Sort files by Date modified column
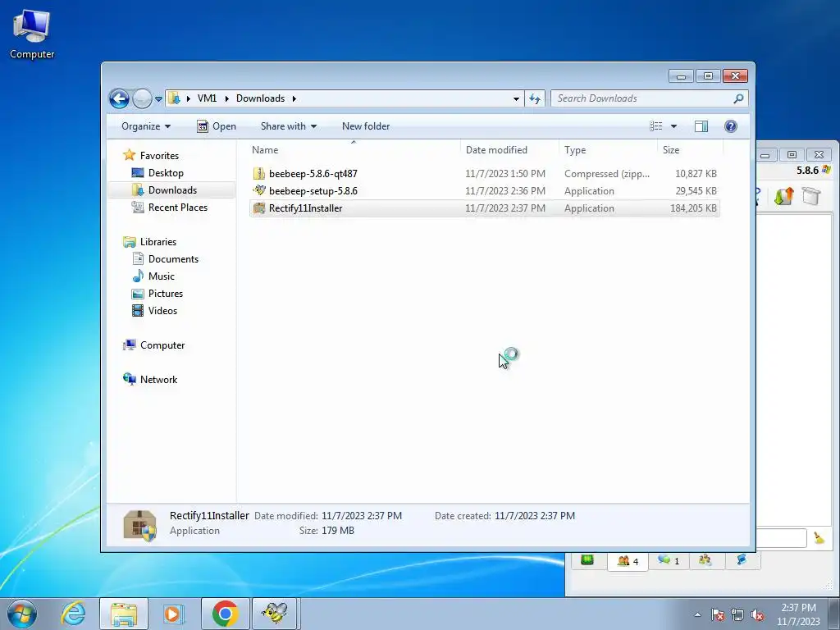Image resolution: width=840 pixels, height=630 pixels. pyautogui.click(x=509, y=150)
